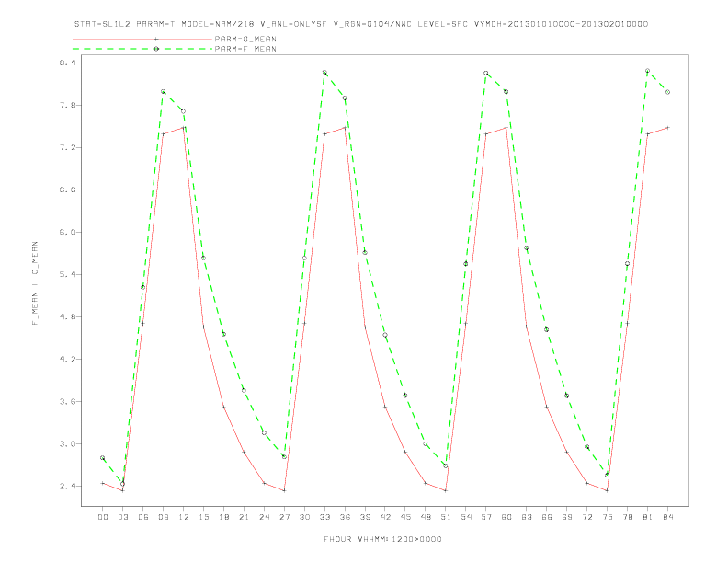
Task: Click the chart title starting with STAT=SL1L2
Action: 361,24
